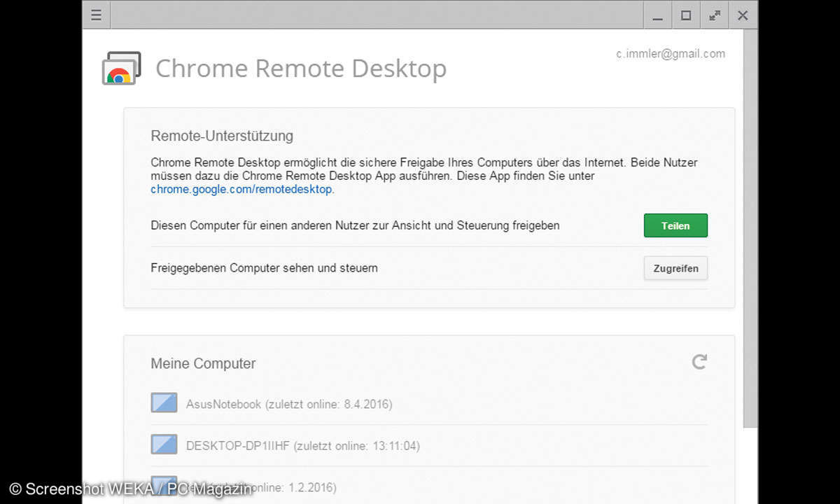Click the Zugreifen button
Viewport: 840px width, 504px height.
click(x=675, y=268)
